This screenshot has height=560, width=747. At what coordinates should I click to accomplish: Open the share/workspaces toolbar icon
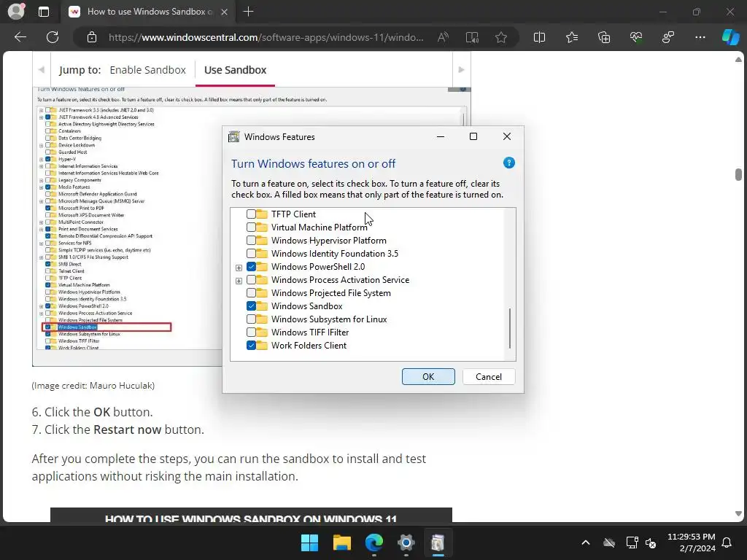(668, 37)
